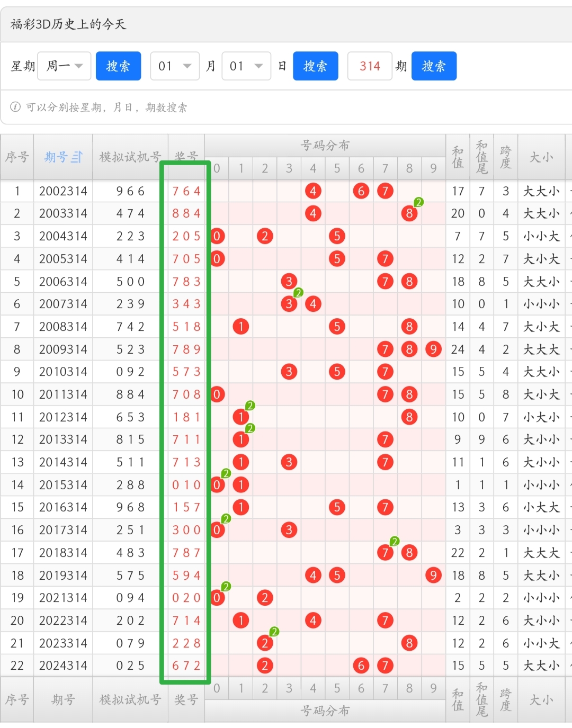Select period 2002314 in the table
This screenshot has width=572, height=728.
63,191
